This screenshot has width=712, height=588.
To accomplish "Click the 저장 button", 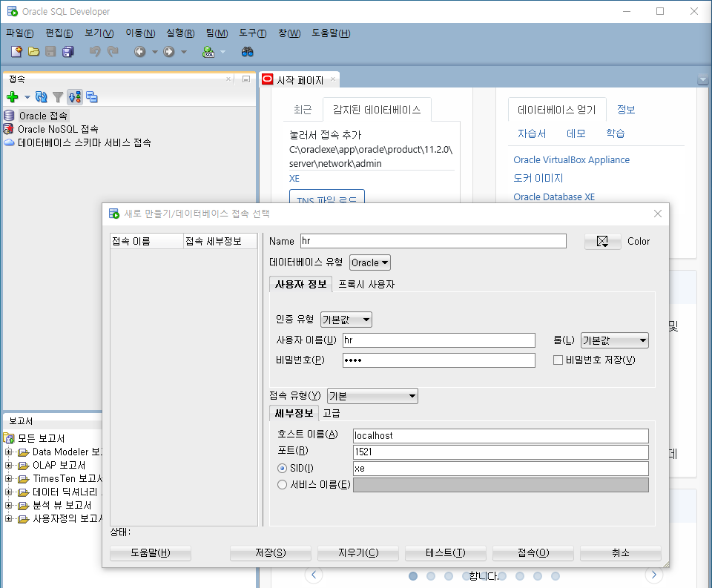I will point(271,552).
